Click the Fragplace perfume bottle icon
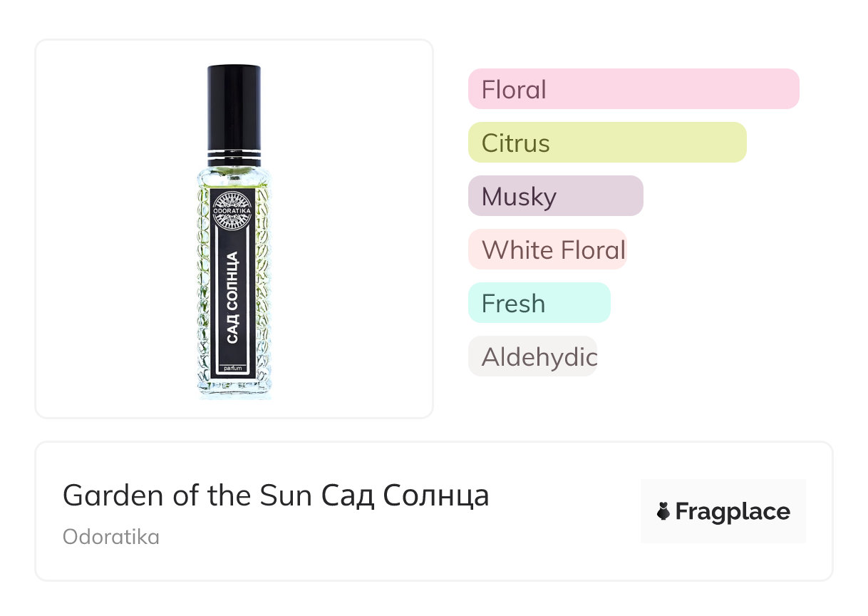Viewport: 868px width, 616px height. [663, 511]
